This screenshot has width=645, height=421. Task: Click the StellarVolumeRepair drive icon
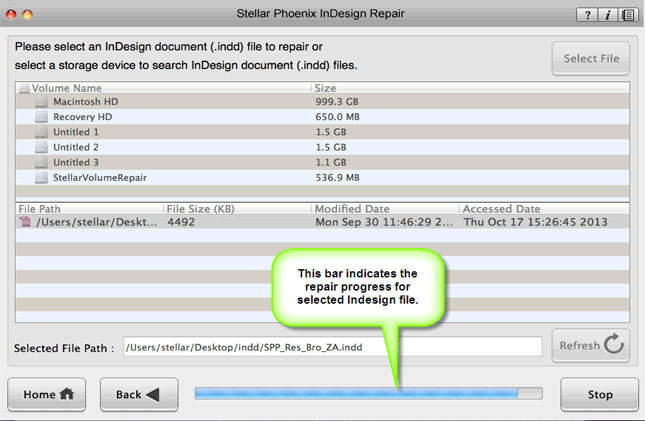pos(41,177)
